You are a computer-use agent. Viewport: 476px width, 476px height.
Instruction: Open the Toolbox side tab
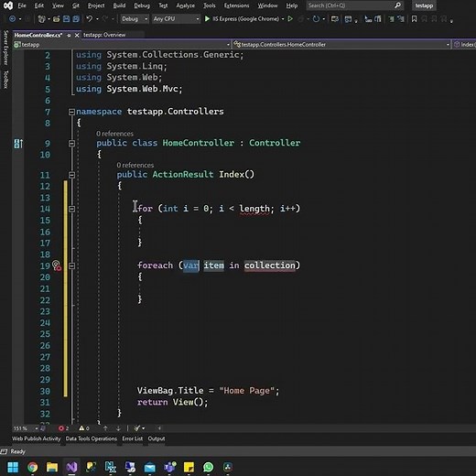pos(5,80)
